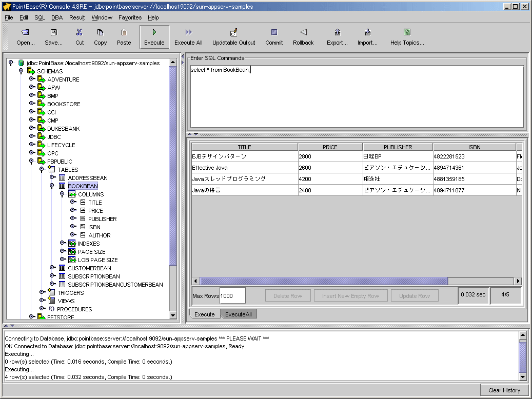The height and width of the screenshot is (399, 532).
Task: Select the LIFECYCLE schema in the tree
Action: 61,145
